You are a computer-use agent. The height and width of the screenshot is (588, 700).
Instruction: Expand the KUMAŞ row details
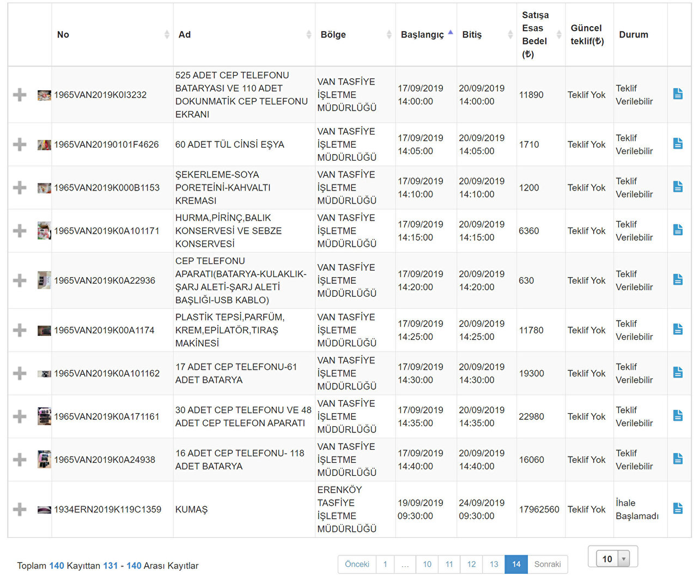[20, 510]
